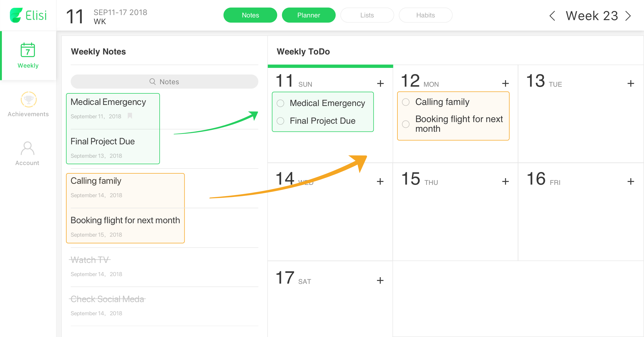
Task: Mark Final Project Due todo as complete
Action: click(x=280, y=121)
